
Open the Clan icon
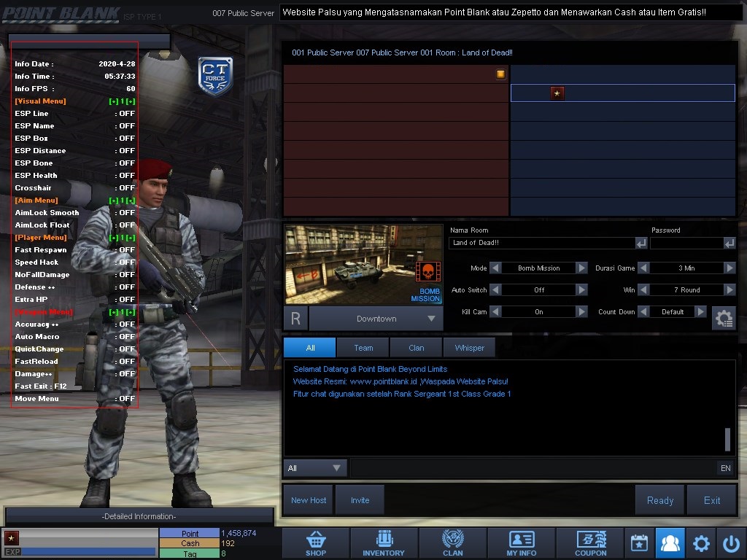tap(452, 543)
